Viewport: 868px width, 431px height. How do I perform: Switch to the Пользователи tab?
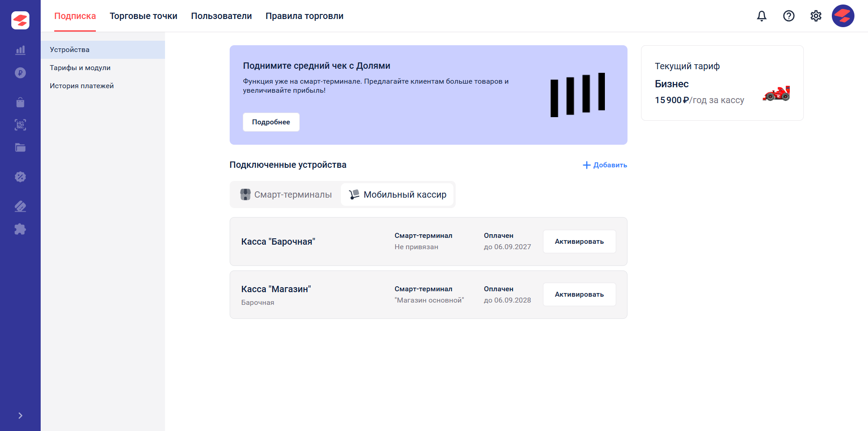tap(222, 16)
